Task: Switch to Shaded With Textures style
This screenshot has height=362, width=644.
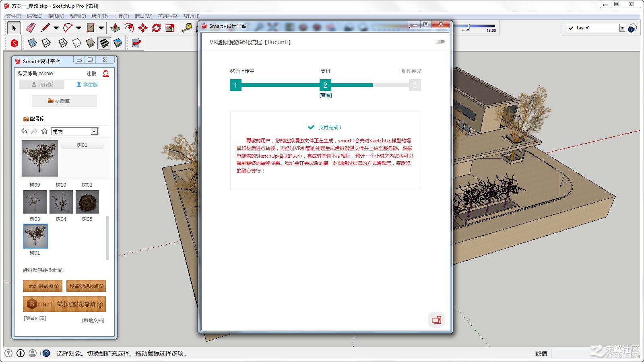Action: point(104,43)
